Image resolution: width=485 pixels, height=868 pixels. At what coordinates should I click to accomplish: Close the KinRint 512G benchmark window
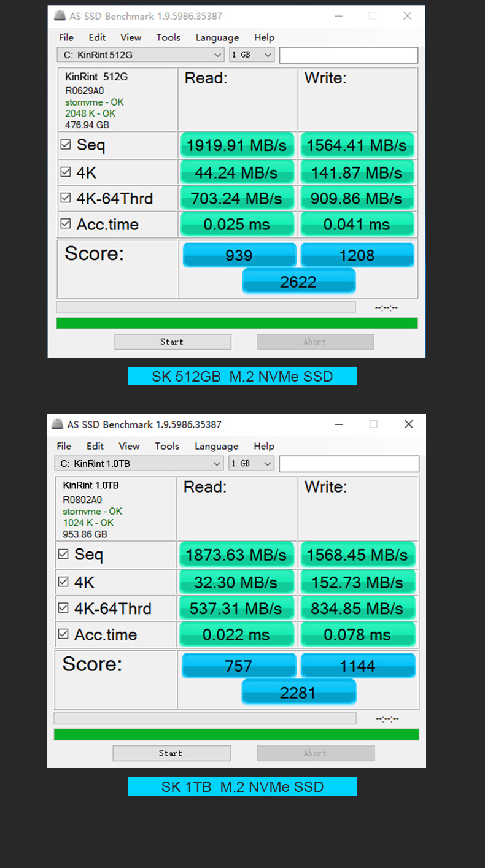coord(408,16)
